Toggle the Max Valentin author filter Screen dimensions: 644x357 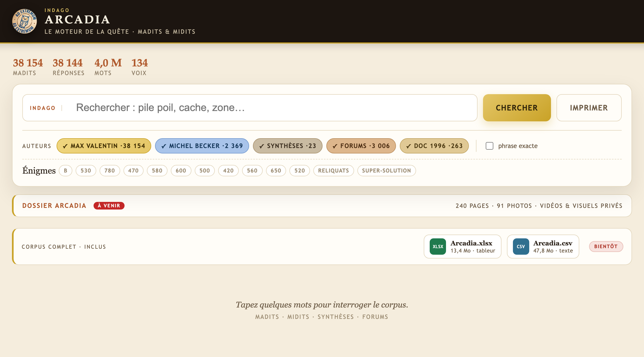[x=104, y=146]
